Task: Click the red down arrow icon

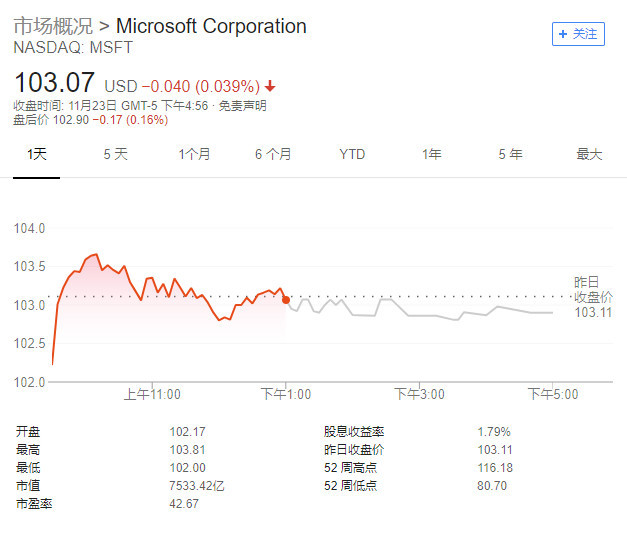Action: [x=270, y=86]
